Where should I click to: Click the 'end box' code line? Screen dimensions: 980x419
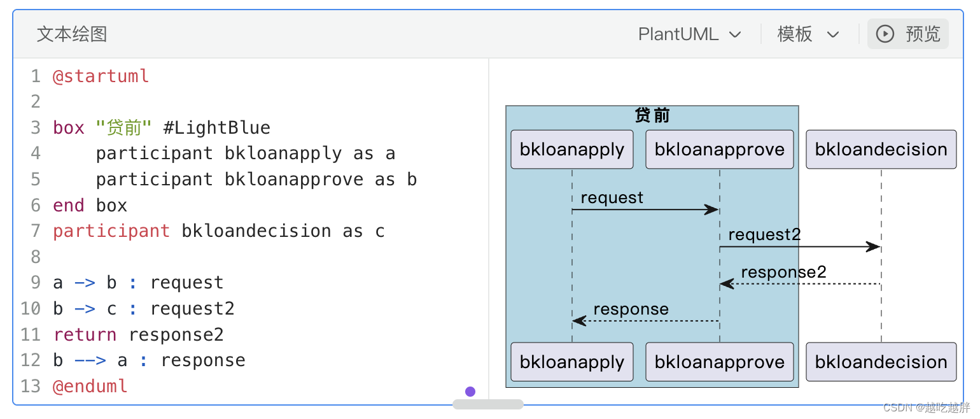click(90, 205)
